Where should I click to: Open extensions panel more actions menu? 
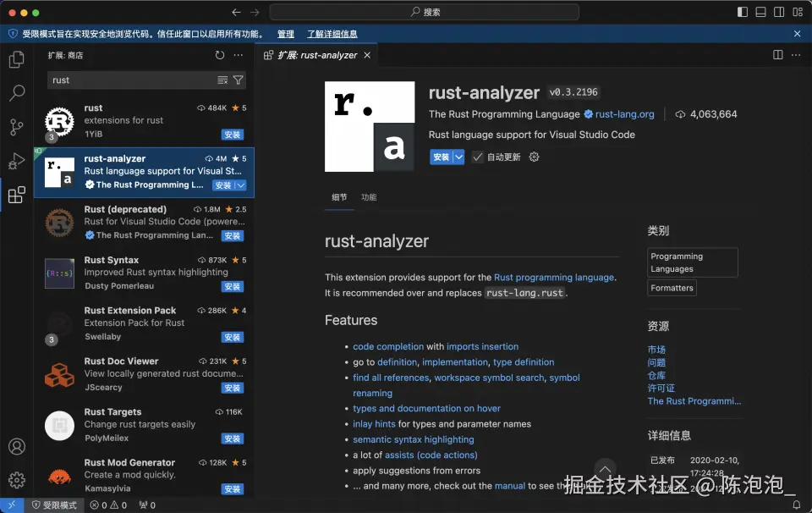(239, 55)
